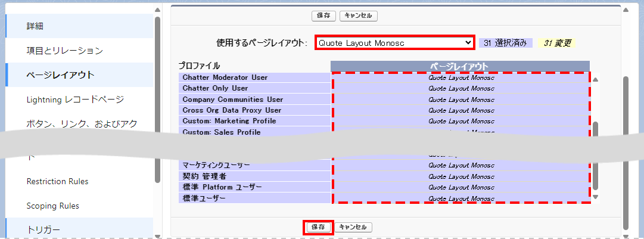Viewport: 644px width, 239px height.
Task: Click the キャンセル button below the profile table
Action: (354, 227)
